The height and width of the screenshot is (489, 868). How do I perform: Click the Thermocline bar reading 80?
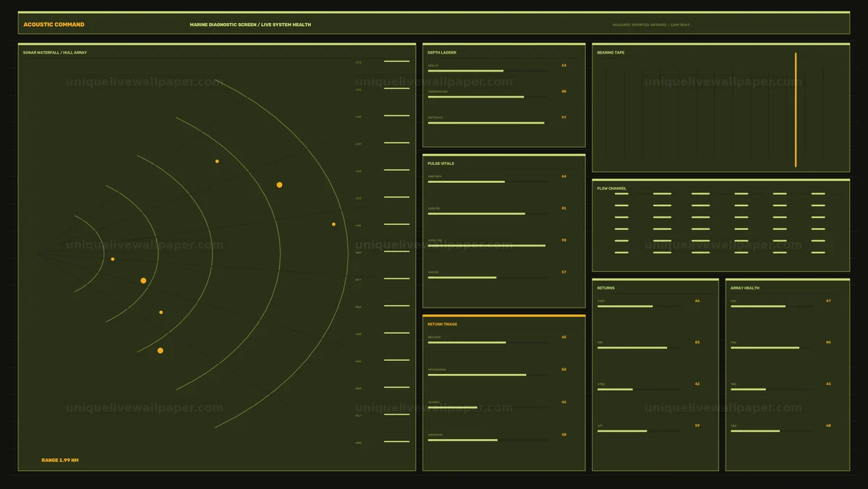tap(488, 97)
